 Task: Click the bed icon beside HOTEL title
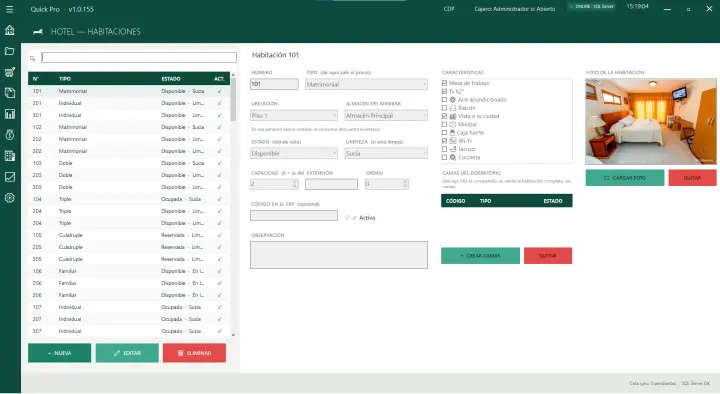pos(38,32)
